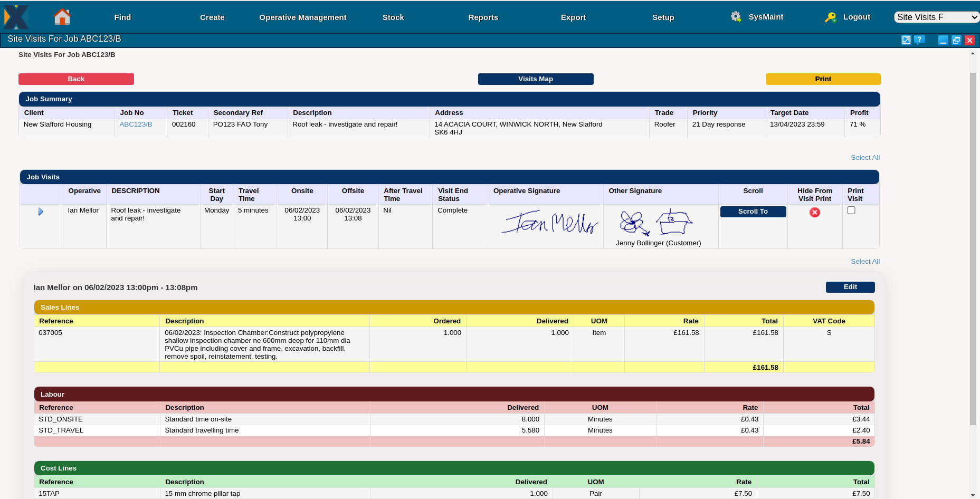Screen dimensions: 980x499
Task: Click the home icon in the navigation bar
Action: click(61, 17)
